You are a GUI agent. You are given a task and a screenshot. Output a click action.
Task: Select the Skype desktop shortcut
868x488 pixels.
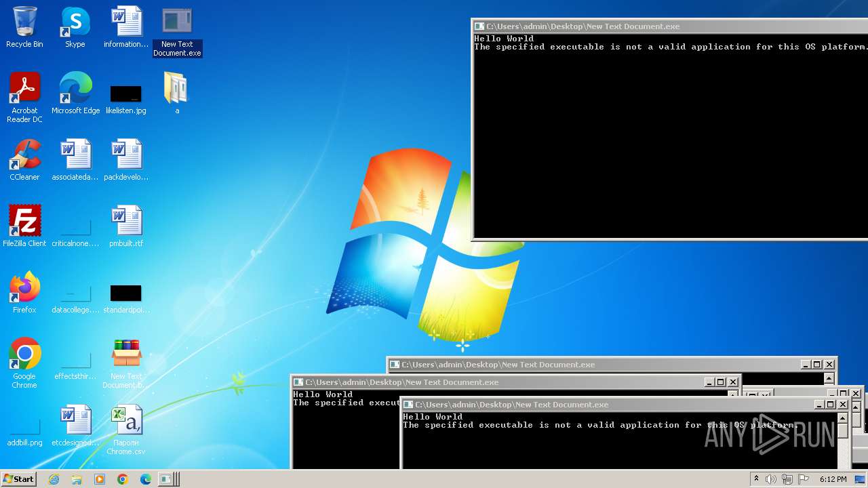click(75, 27)
